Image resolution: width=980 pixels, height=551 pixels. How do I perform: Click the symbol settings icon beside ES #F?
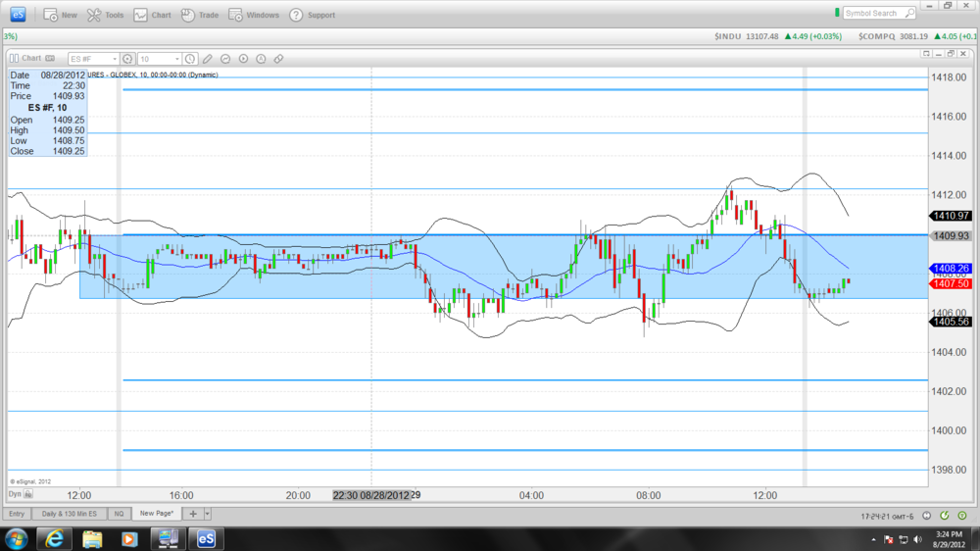pos(127,59)
